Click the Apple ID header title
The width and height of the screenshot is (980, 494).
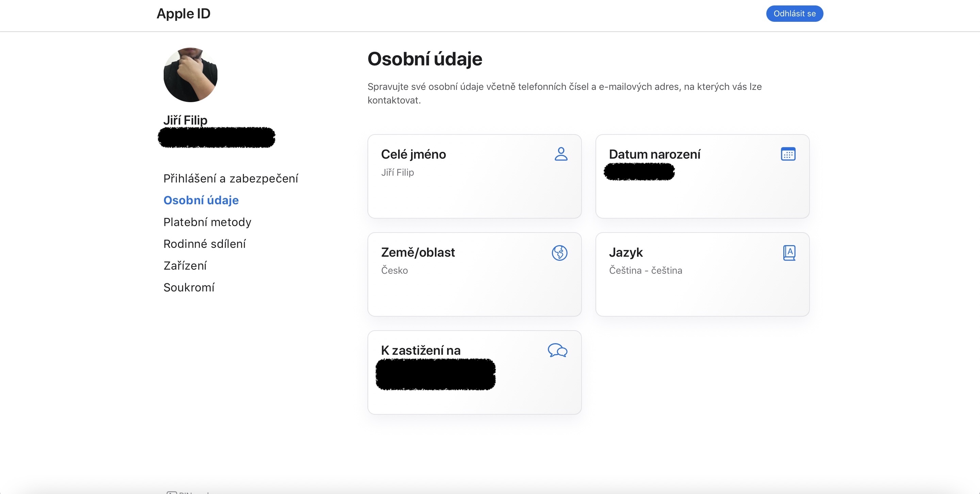pos(183,14)
